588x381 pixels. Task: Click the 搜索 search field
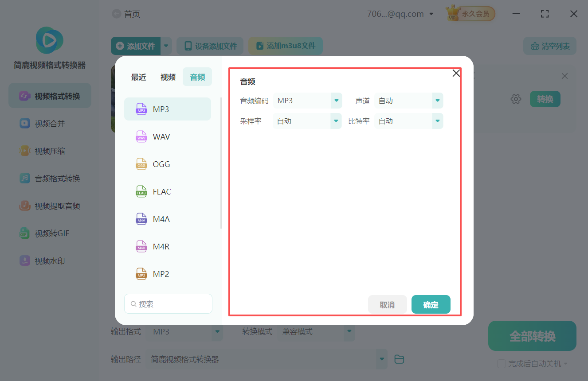tap(168, 303)
